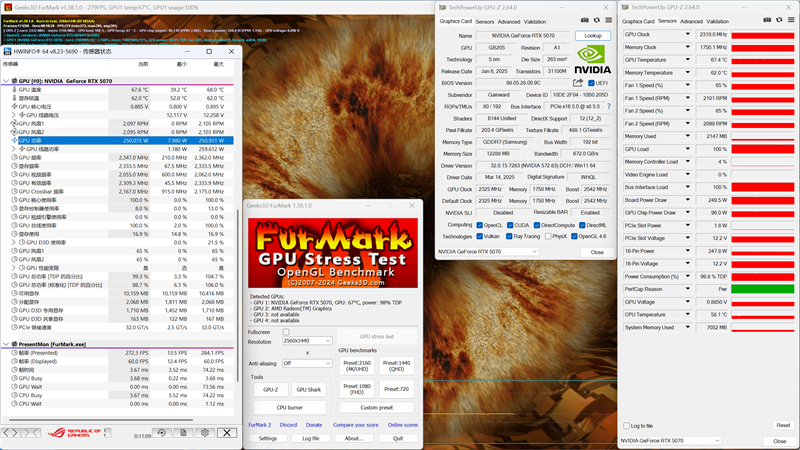800x450 pixels.
Task: Open FurMark Settings button
Action: pyautogui.click(x=267, y=438)
